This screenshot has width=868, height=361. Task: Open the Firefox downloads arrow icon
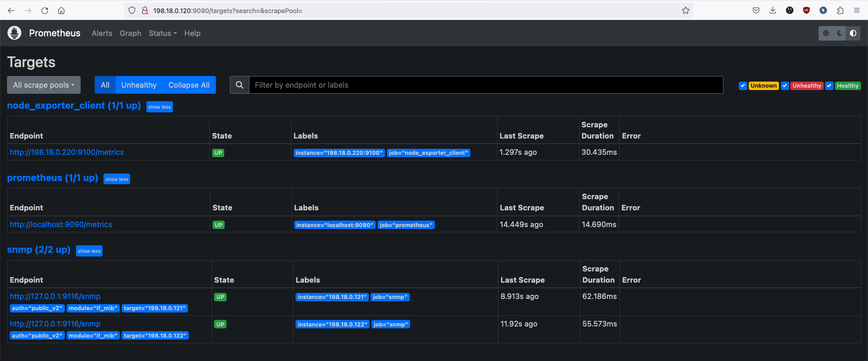coord(772,10)
